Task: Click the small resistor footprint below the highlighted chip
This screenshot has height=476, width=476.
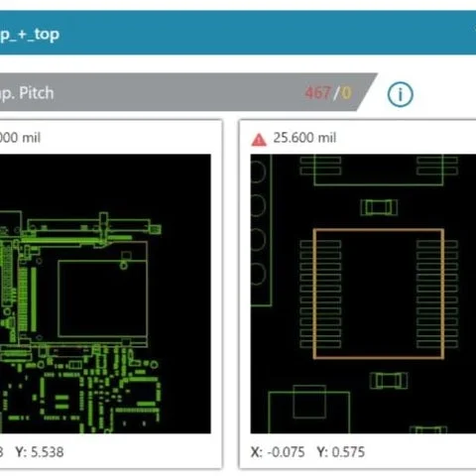Action: click(389, 380)
